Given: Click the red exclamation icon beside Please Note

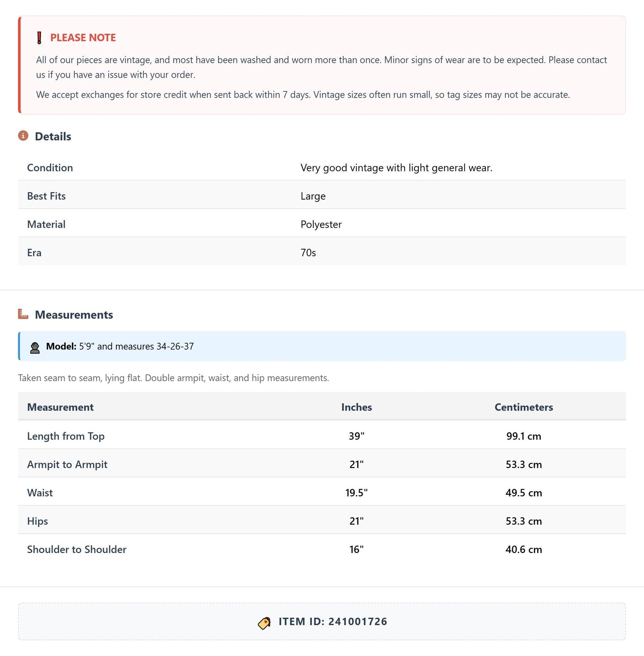Looking at the screenshot, I should 39,38.
